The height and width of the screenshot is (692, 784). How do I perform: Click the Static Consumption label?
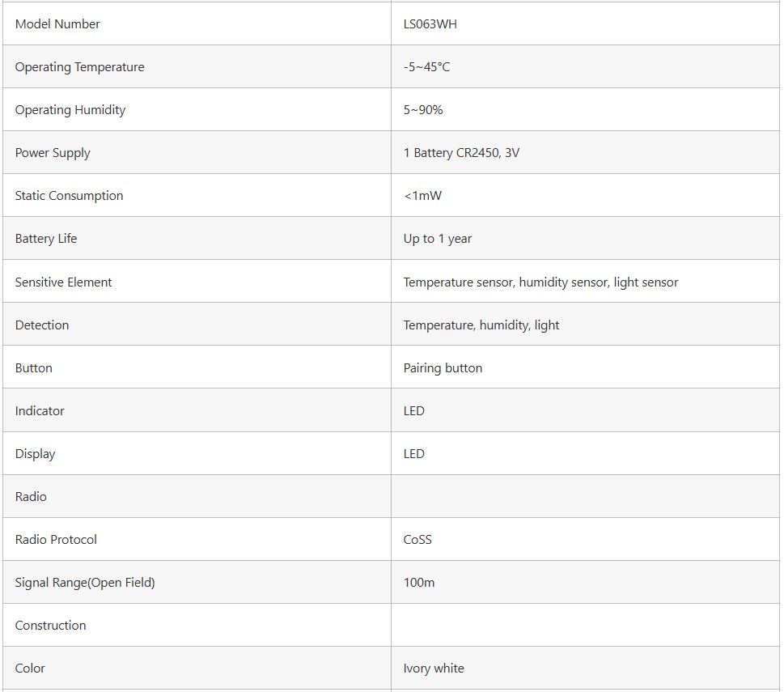[69, 196]
